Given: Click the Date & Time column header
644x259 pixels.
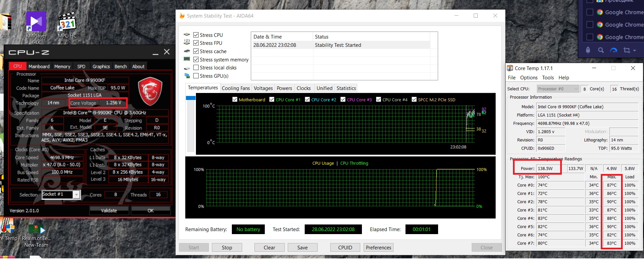Looking at the screenshot, I should 282,37.
